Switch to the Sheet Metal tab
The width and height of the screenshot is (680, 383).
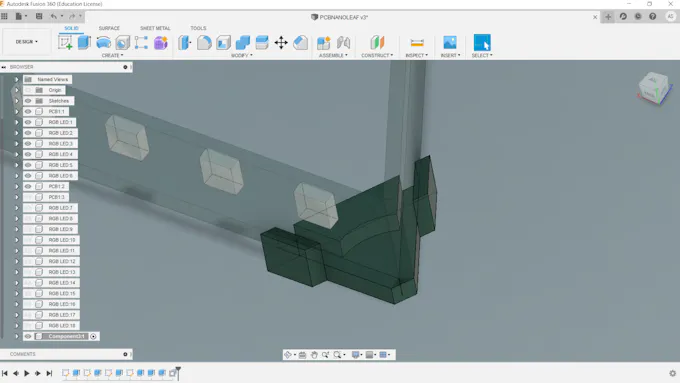point(155,28)
